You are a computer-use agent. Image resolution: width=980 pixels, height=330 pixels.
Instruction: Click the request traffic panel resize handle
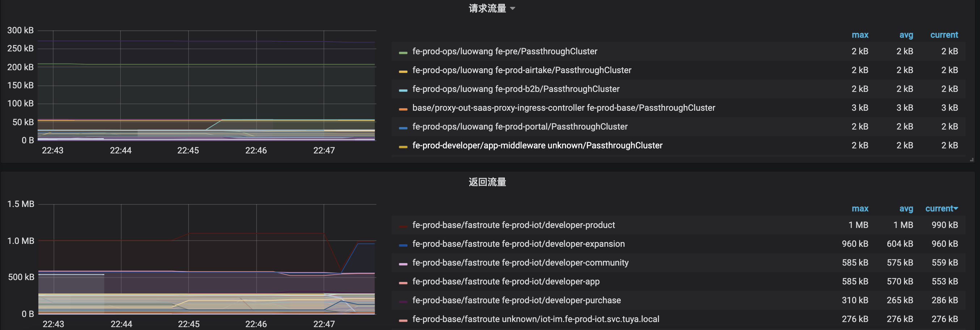click(971, 160)
